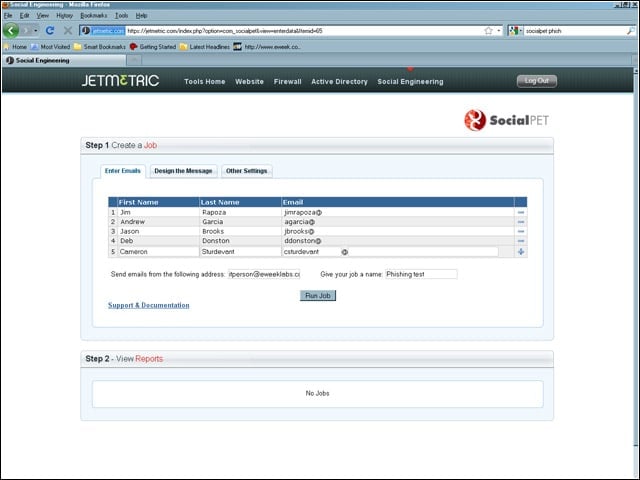The width and height of the screenshot is (640, 480).
Task: Remove row 3 Jason Brooks with minus icon
Action: click(521, 231)
